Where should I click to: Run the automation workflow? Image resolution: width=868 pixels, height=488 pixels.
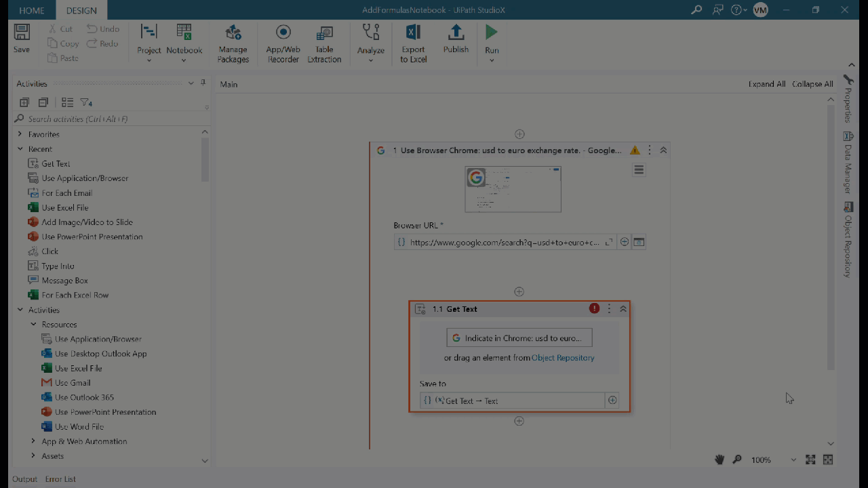coord(492,39)
